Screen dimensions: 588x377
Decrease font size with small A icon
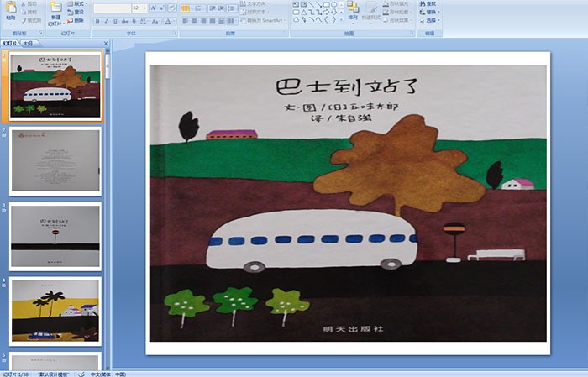click(161, 8)
